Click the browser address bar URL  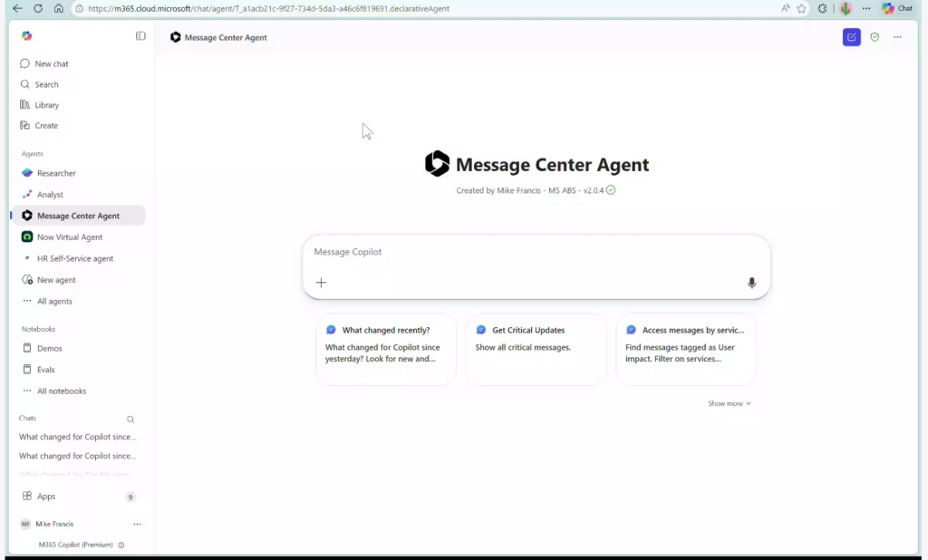point(268,8)
